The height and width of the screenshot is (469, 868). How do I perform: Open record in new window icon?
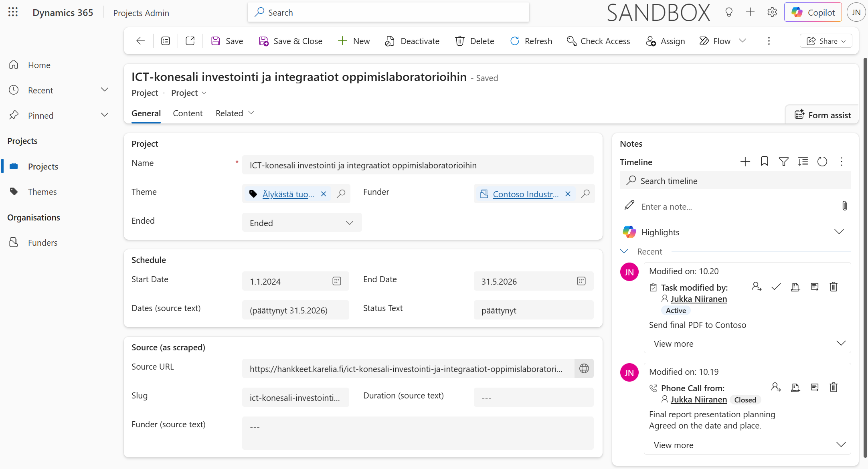click(x=190, y=41)
